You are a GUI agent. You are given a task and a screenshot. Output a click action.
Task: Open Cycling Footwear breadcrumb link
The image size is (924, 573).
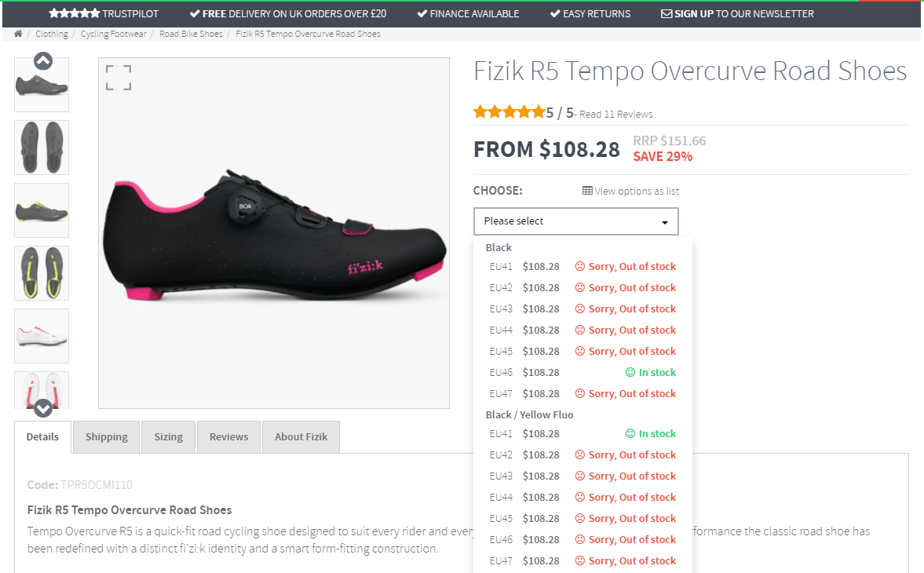(x=113, y=34)
